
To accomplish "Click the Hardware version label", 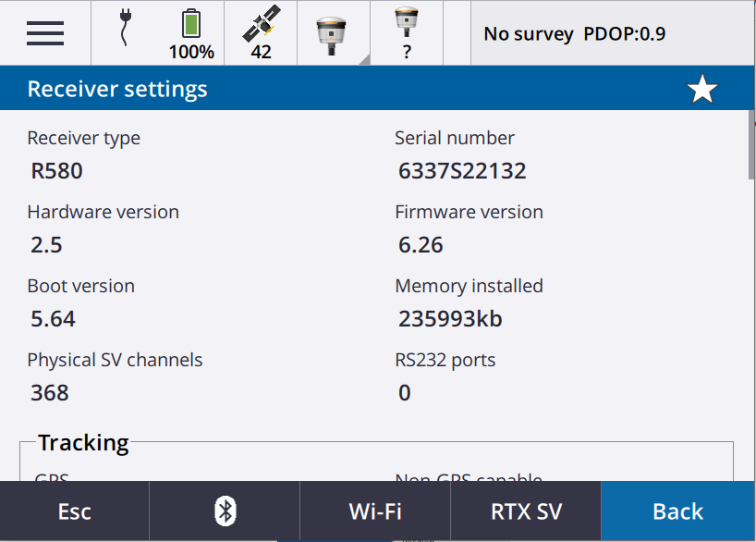I will click(x=104, y=212).
